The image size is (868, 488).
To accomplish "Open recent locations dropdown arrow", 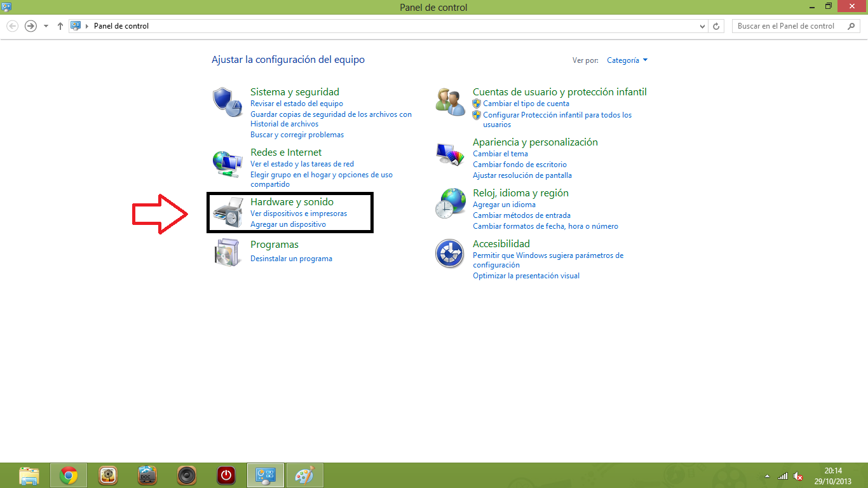I will (46, 26).
